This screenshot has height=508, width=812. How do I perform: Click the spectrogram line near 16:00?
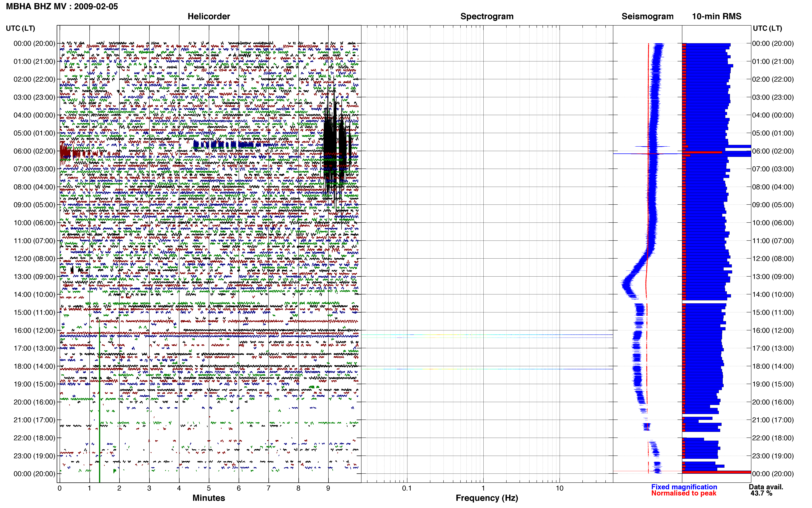487,335
